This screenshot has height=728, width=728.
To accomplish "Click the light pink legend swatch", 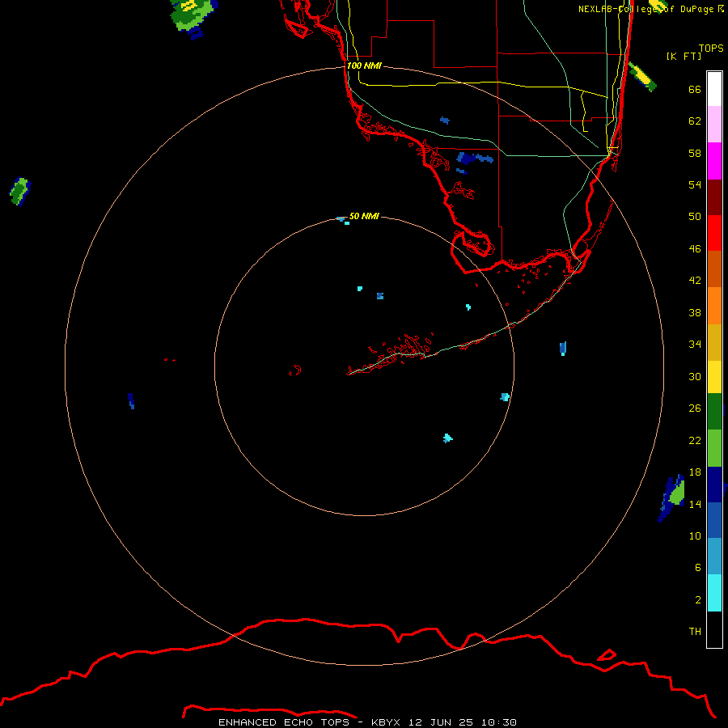I will (714, 124).
